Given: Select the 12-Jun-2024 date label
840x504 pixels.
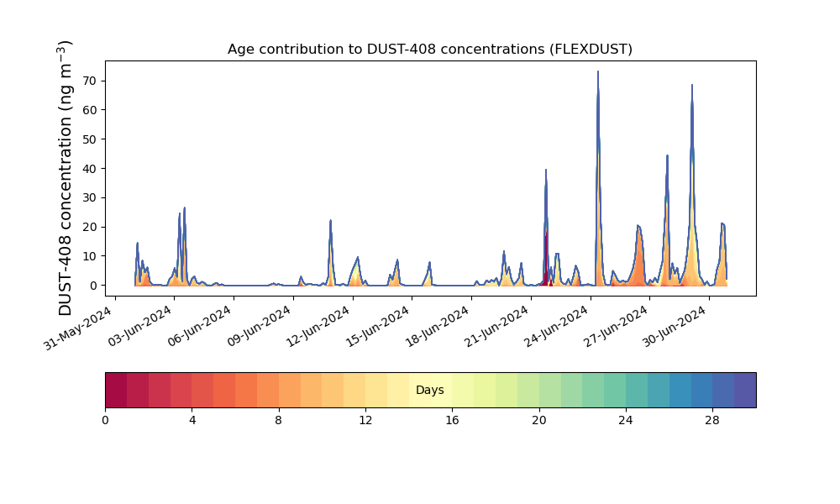Looking at the screenshot, I should (318, 326).
